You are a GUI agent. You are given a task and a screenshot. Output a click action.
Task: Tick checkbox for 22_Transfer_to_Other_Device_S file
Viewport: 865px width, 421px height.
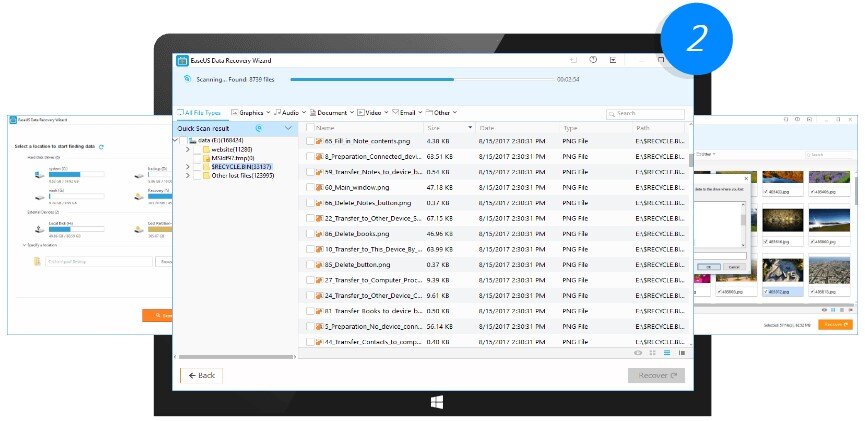pyautogui.click(x=310, y=219)
